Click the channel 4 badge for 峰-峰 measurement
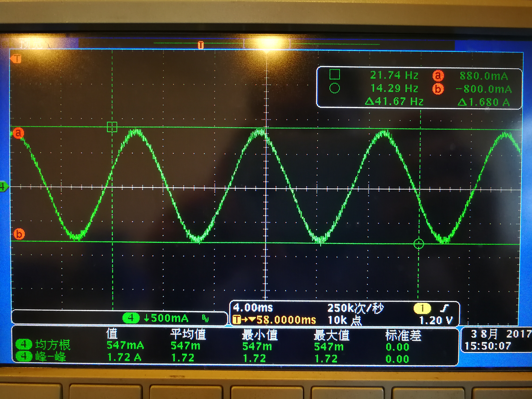The image size is (532, 399). (x=24, y=356)
